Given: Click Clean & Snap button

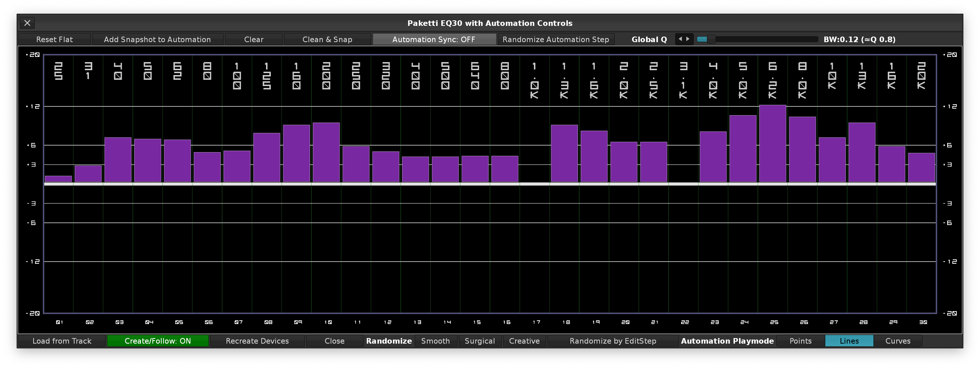Looking at the screenshot, I should [x=327, y=39].
